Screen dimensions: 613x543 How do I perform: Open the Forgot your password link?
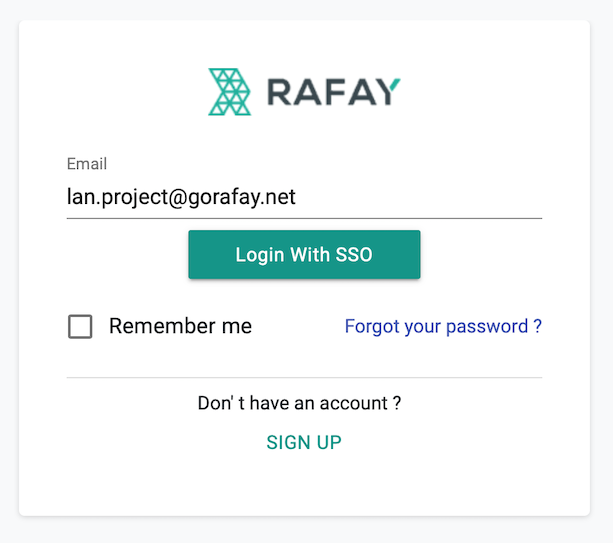tap(443, 326)
